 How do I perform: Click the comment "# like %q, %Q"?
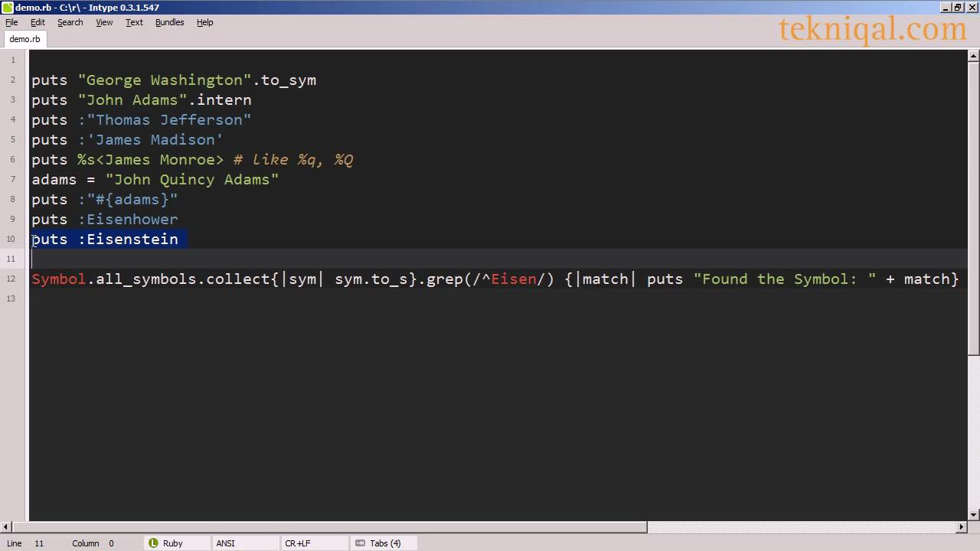point(293,160)
